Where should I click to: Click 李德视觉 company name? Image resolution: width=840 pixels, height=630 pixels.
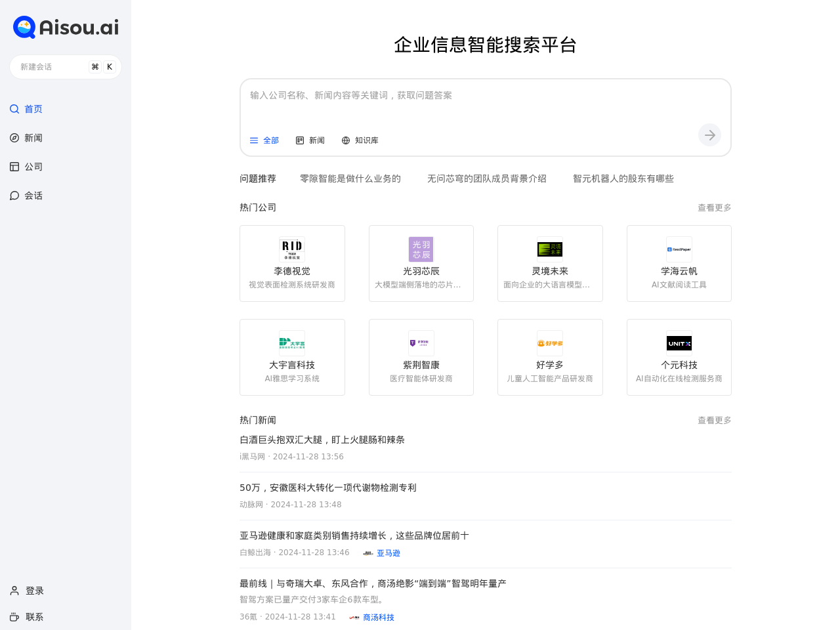[292, 271]
